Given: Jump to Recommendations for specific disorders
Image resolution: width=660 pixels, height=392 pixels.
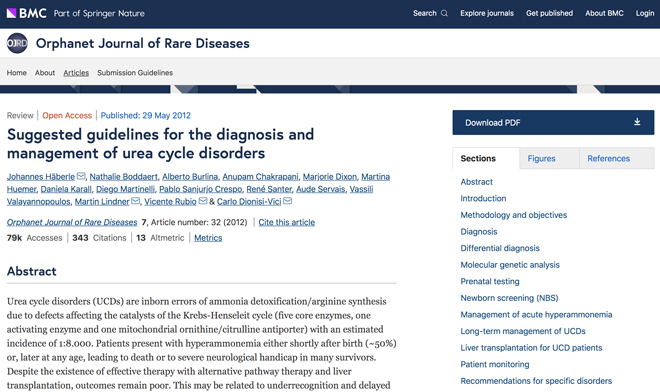Looking at the screenshot, I should coord(536,381).
